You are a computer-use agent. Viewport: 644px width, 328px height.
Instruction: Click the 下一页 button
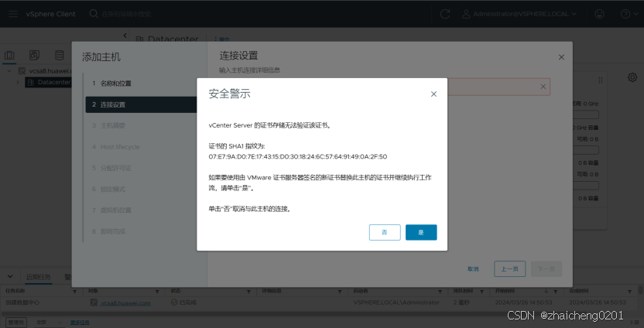tap(546, 269)
